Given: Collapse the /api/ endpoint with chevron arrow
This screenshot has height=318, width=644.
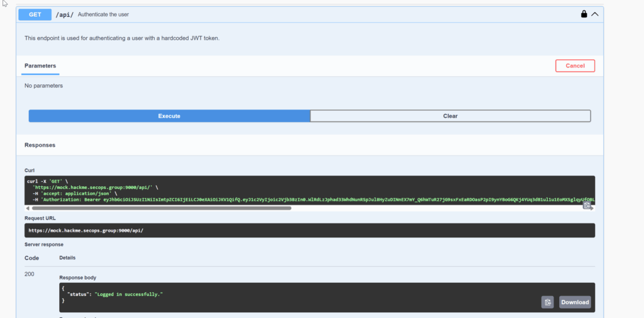Looking at the screenshot, I should pos(594,14).
